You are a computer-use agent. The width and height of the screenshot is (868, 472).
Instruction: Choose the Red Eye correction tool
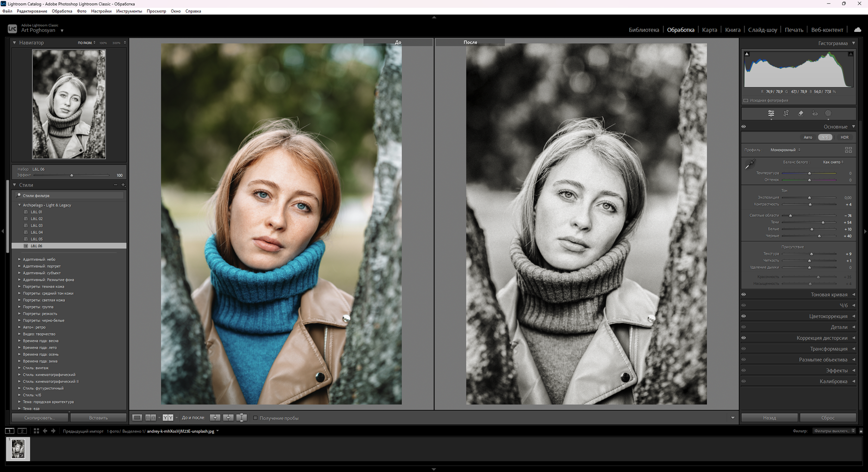[815, 113]
